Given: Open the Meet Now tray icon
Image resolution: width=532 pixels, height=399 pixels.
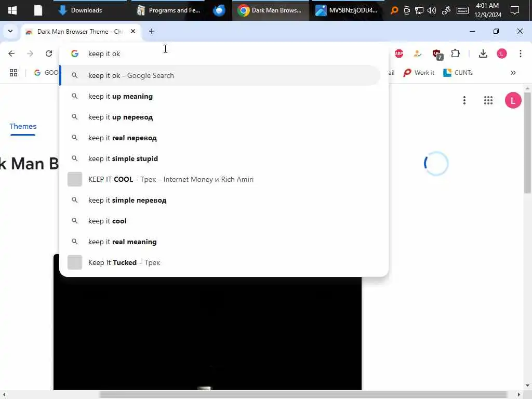Looking at the screenshot, I should pos(407,10).
